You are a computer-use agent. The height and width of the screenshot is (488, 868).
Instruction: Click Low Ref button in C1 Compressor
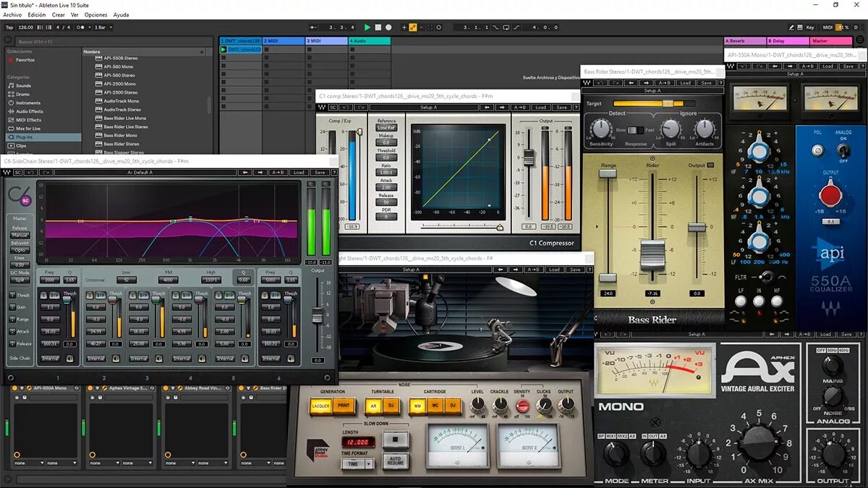tap(386, 128)
